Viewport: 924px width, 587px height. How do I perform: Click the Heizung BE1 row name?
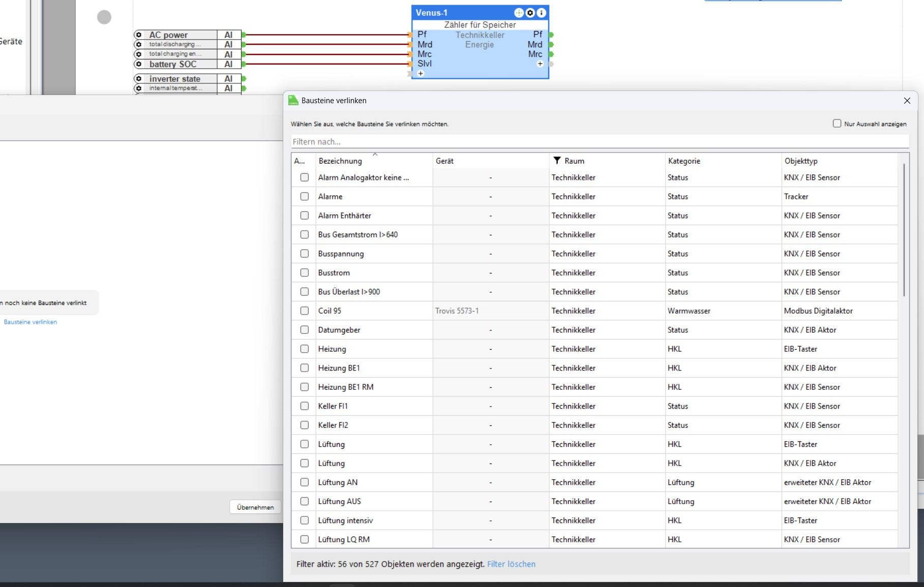(x=339, y=368)
